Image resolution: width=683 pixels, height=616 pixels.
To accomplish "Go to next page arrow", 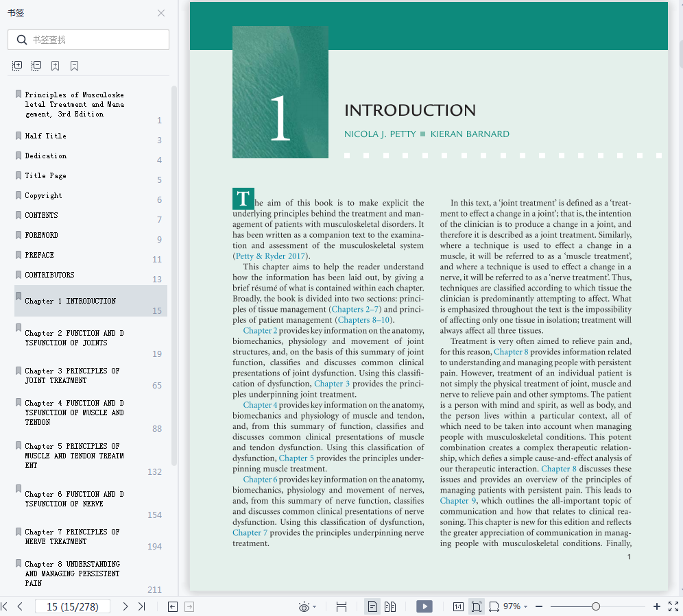I will tap(125, 606).
